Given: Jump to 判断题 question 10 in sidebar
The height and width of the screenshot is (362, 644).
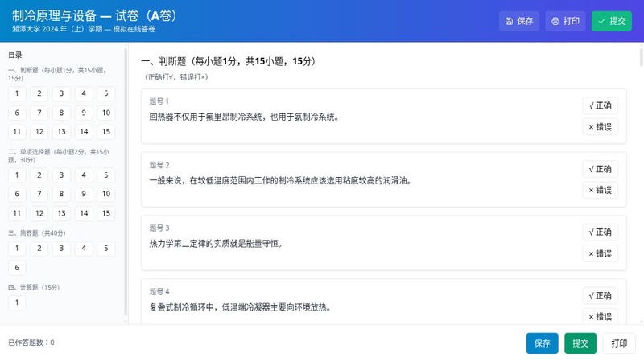Looking at the screenshot, I should point(106,113).
